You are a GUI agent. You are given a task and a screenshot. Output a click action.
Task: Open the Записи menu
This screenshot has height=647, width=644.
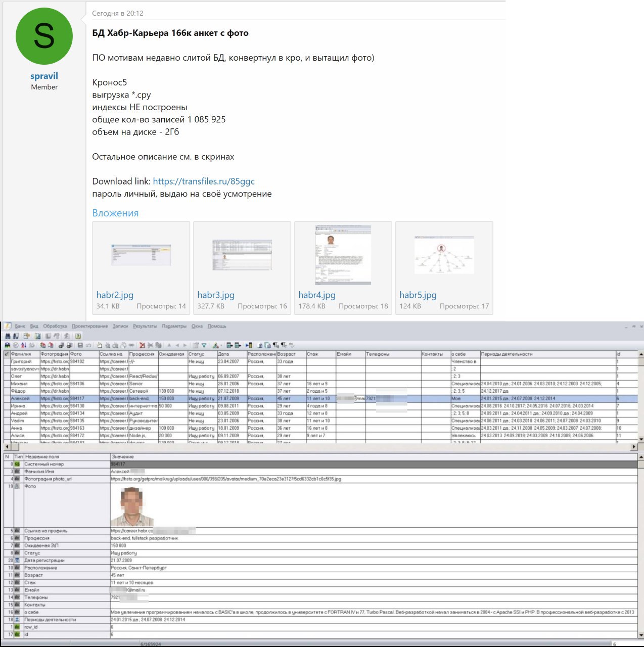pyautogui.click(x=120, y=326)
